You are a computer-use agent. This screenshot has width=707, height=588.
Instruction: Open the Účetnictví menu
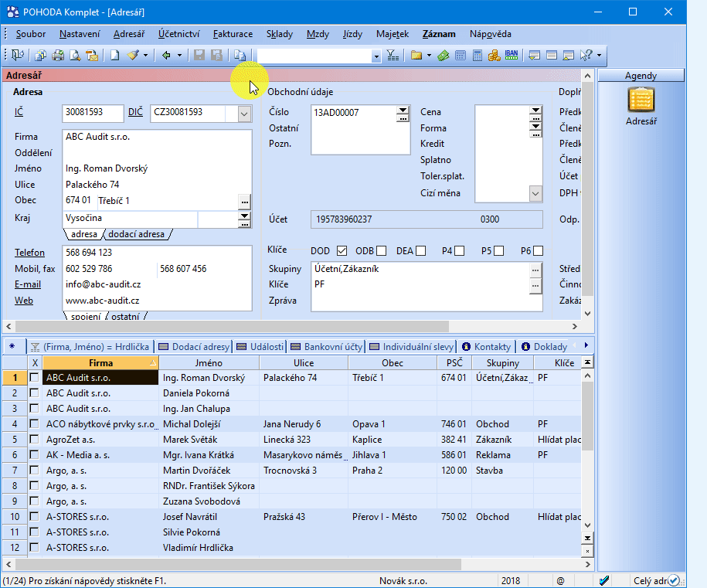tap(178, 34)
